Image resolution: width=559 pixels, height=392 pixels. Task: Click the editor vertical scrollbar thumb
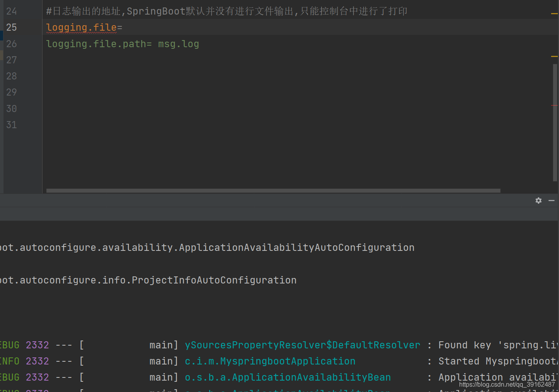(555, 122)
